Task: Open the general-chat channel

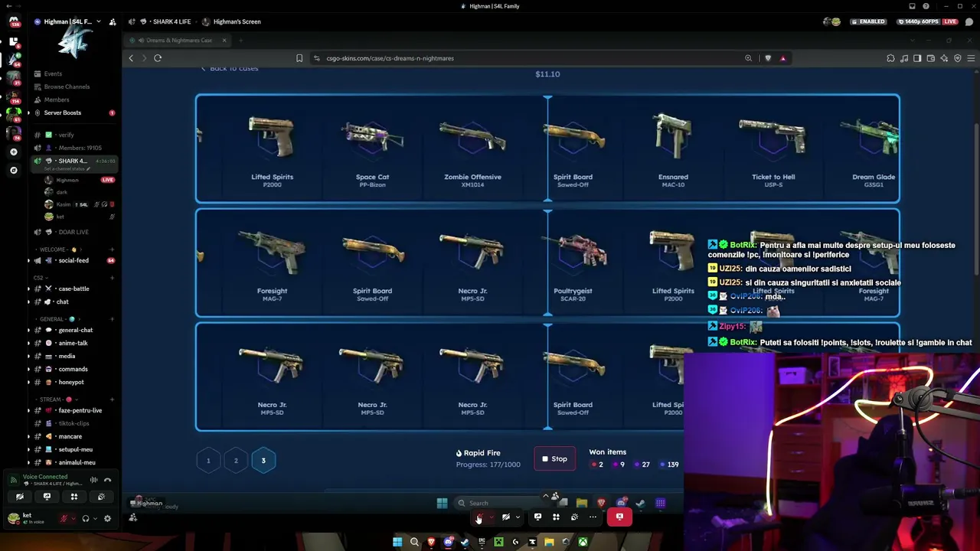Action: pos(75,330)
